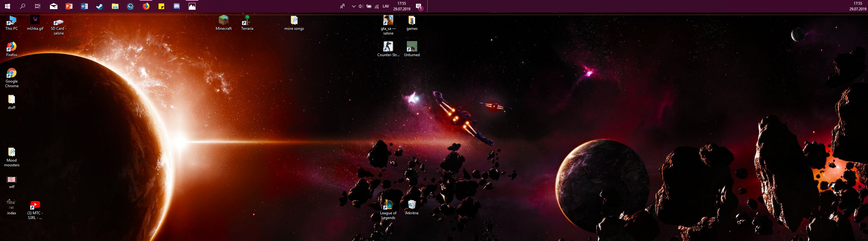Screen dimensions: 868x241
Task: Open clock 17:55 on primary taskbar
Action: click(x=402, y=6)
